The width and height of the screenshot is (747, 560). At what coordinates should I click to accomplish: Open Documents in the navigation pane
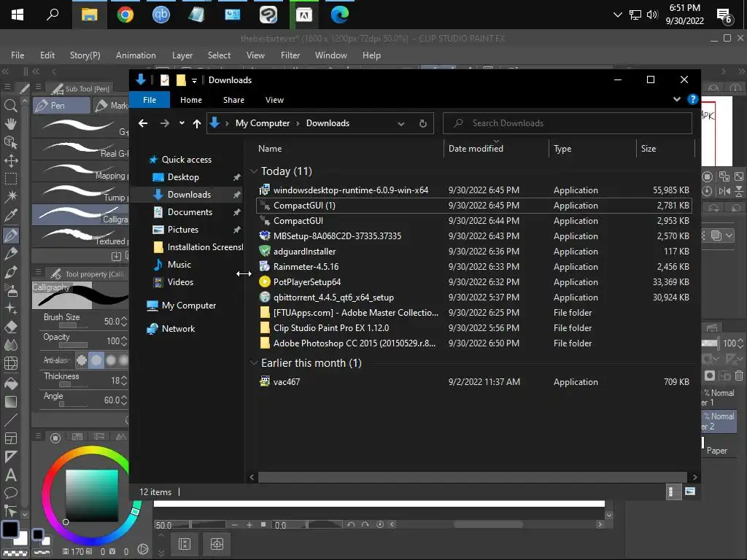click(190, 212)
